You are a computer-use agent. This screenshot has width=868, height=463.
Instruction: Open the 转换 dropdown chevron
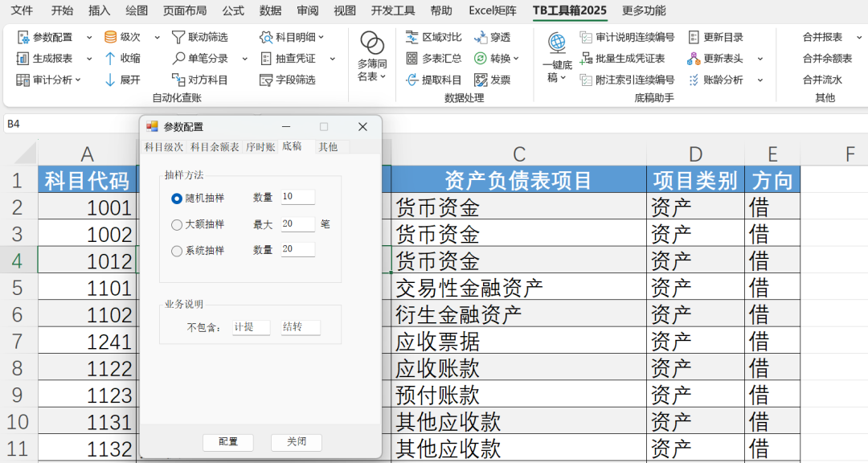point(516,59)
